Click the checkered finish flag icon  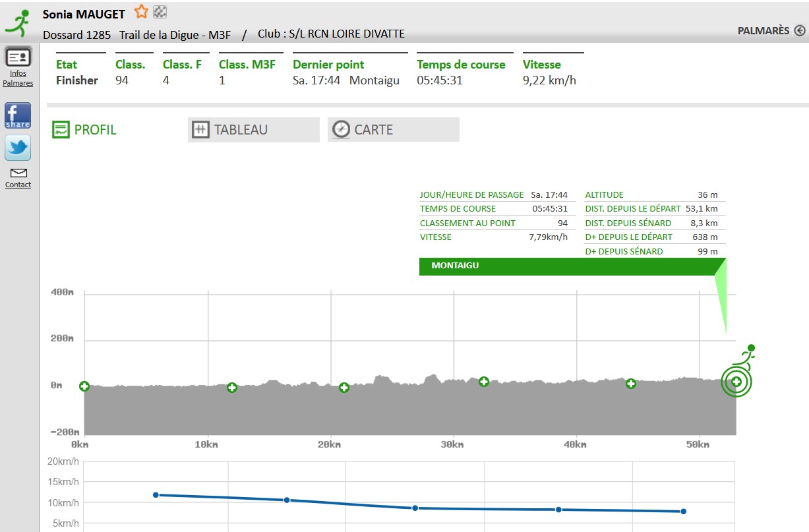(160, 12)
